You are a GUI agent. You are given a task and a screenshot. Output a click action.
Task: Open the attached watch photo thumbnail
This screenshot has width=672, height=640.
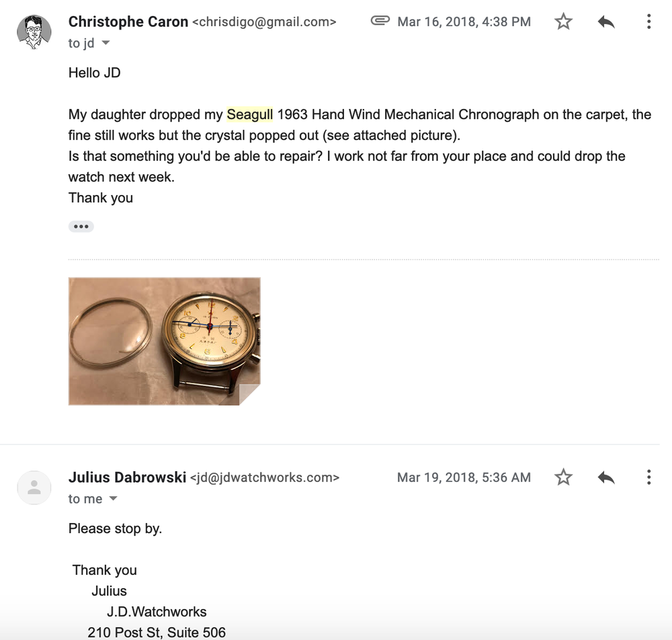[164, 341]
